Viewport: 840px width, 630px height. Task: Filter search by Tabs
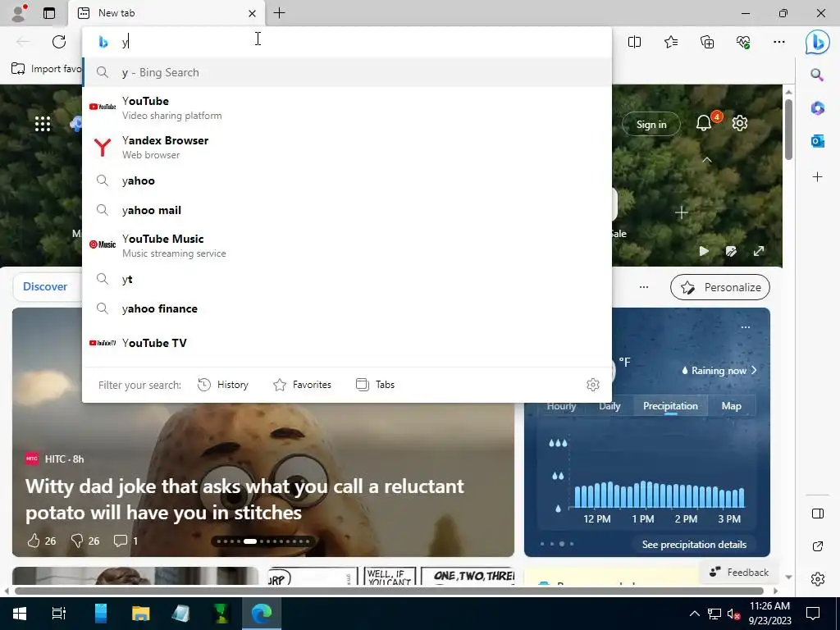375,385
